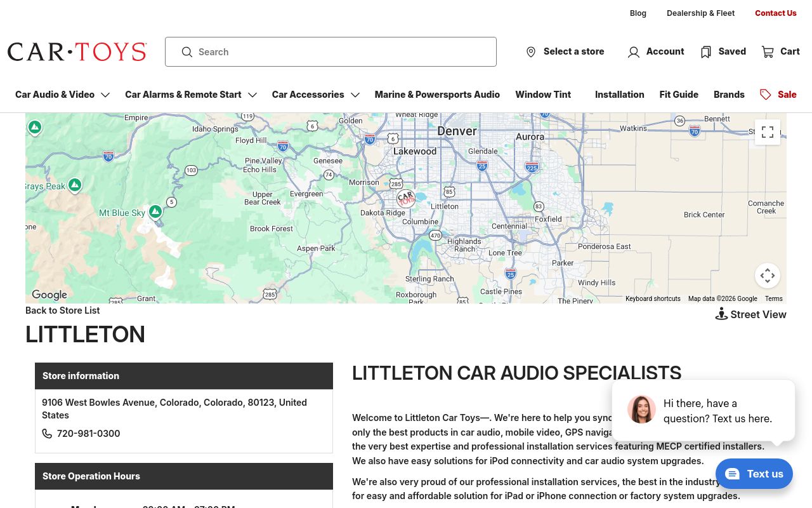This screenshot has height=508, width=812.
Task: Click Select a store
Action: [573, 51]
